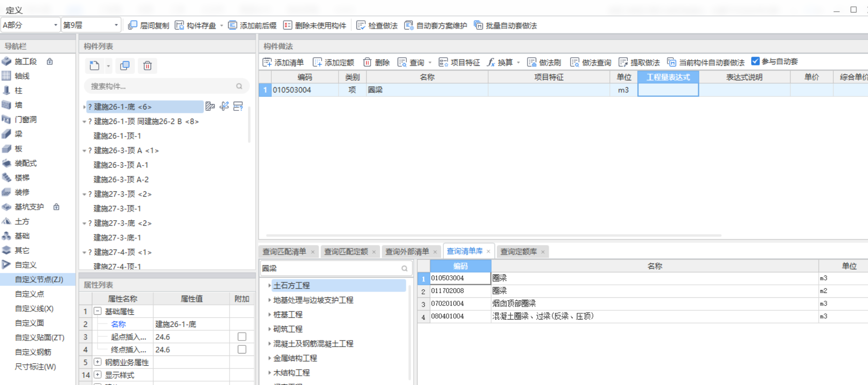Open 构件存盘 tool

196,25
